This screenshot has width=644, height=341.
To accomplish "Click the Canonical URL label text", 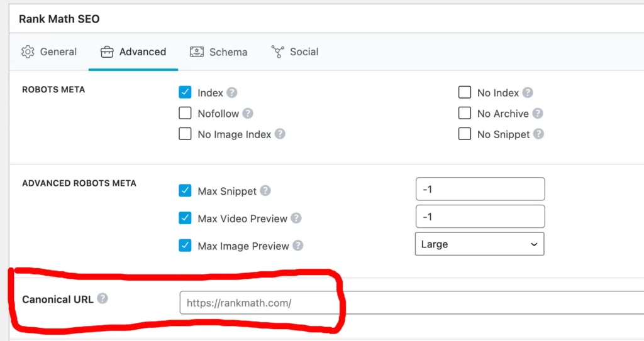I will tap(58, 300).
